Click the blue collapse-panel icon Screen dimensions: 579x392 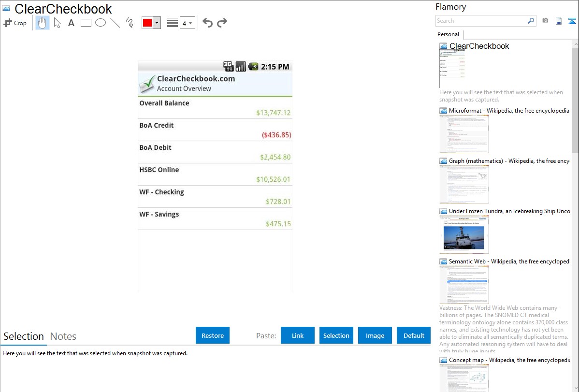coord(572,21)
